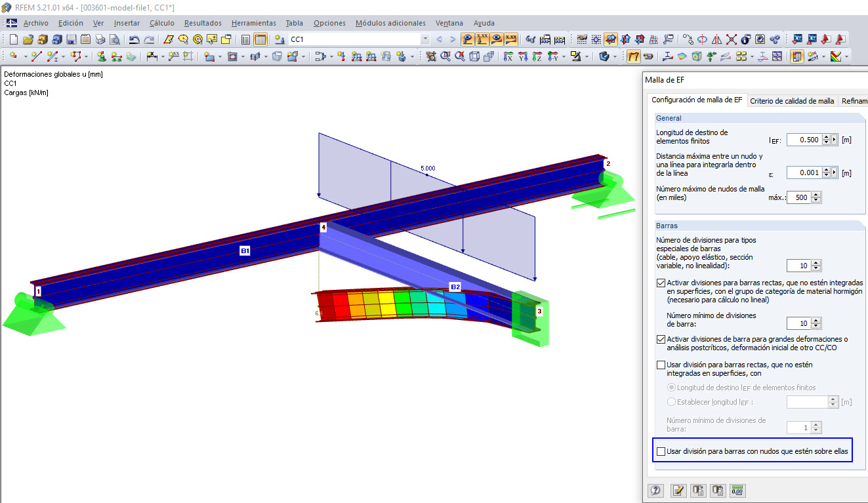
Task: Undo the last action
Action: point(134,39)
